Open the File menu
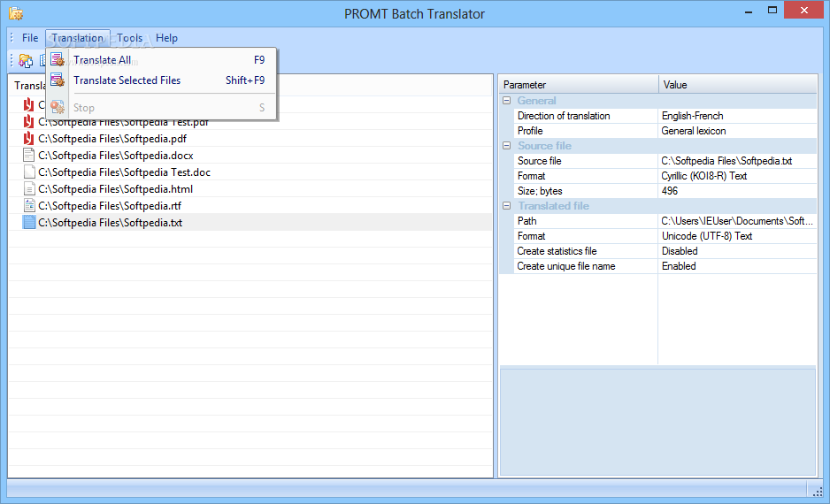Viewport: 830px width, 504px height. (x=30, y=38)
